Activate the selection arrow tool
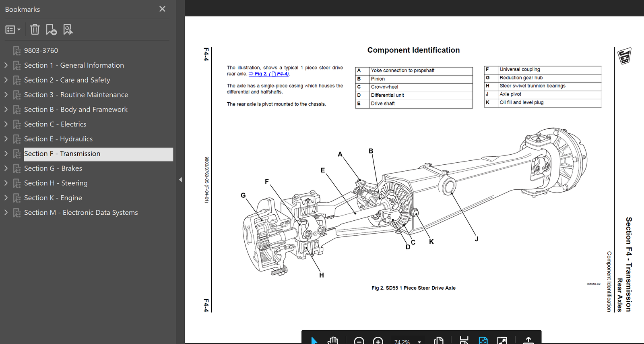The height and width of the screenshot is (344, 644). [x=314, y=341]
